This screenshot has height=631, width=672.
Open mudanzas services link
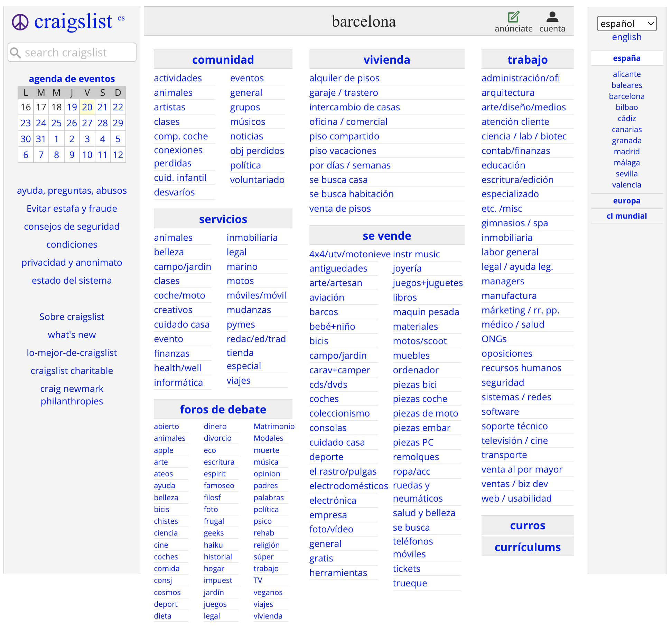(x=249, y=310)
